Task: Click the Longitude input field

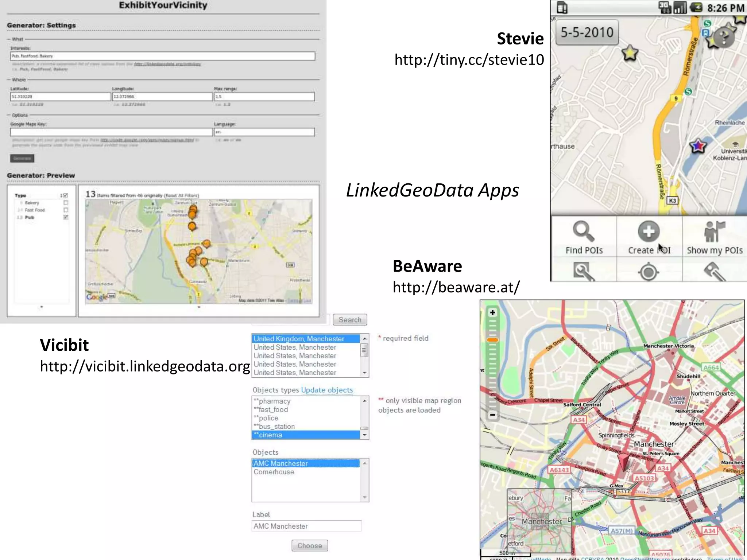Action: pos(162,97)
